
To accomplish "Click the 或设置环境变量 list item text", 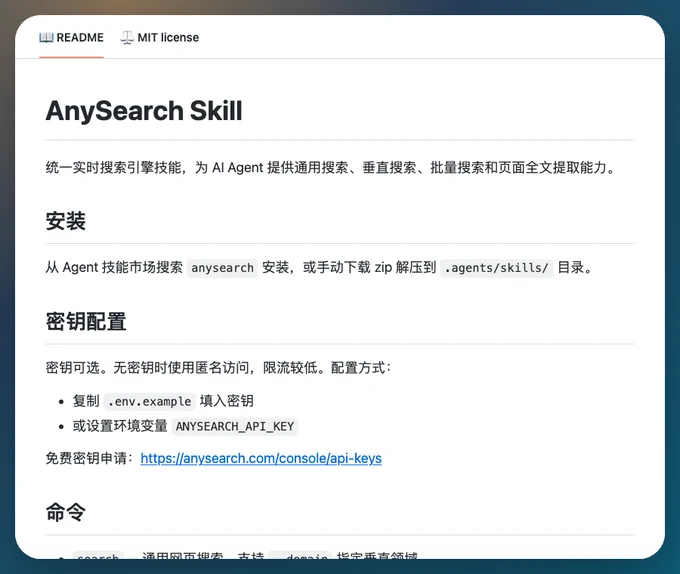I will pyautogui.click(x=120, y=426).
